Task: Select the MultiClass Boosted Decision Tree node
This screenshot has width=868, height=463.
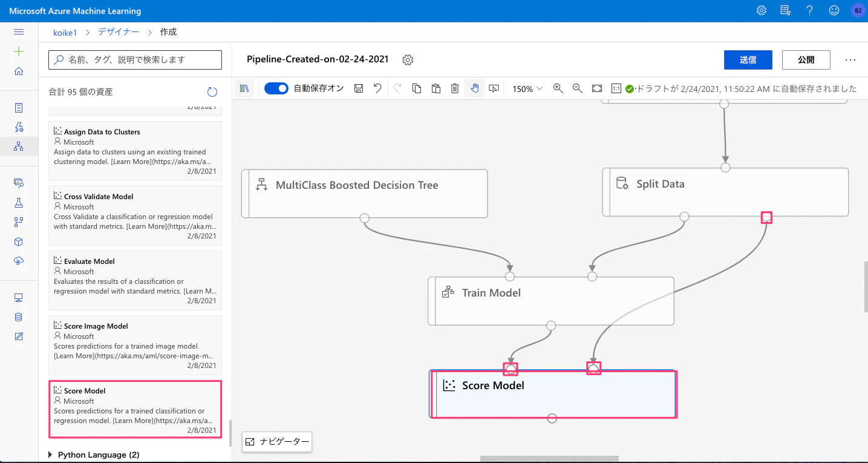Action: pos(364,193)
